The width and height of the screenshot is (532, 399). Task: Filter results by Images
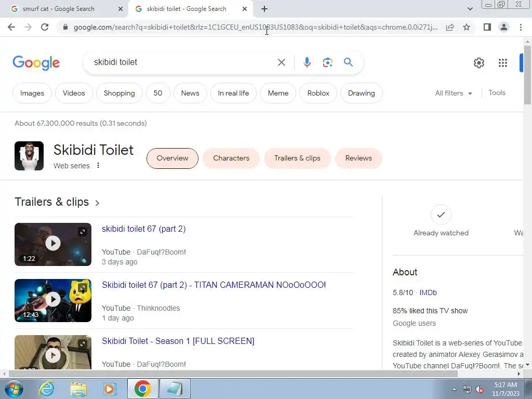pyautogui.click(x=32, y=93)
